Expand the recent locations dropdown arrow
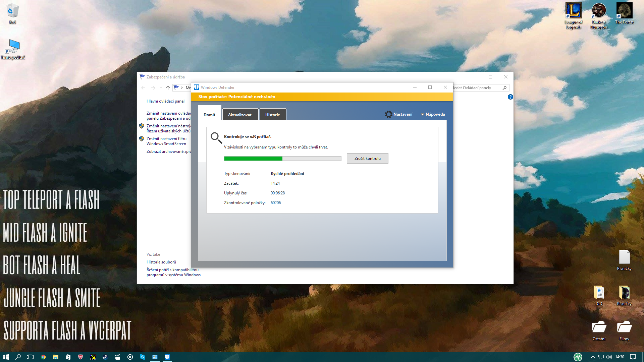This screenshot has width=644, height=362. click(161, 88)
